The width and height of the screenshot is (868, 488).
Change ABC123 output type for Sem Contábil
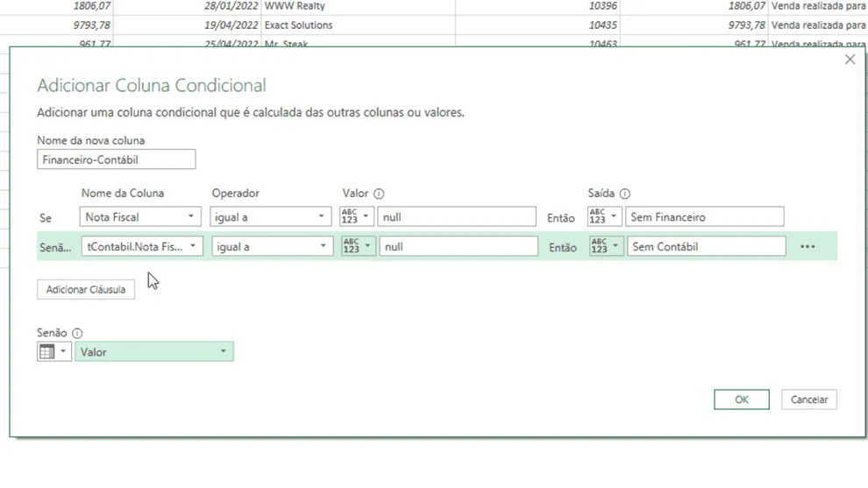coord(607,246)
